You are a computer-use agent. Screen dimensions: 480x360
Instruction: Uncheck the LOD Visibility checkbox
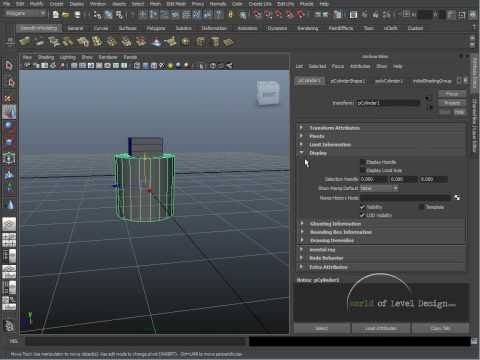point(363,215)
